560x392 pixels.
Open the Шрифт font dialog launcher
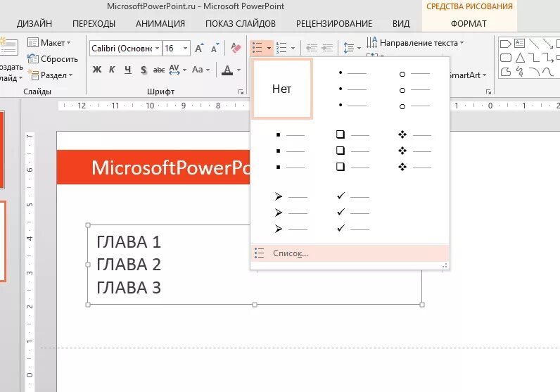[x=241, y=91]
